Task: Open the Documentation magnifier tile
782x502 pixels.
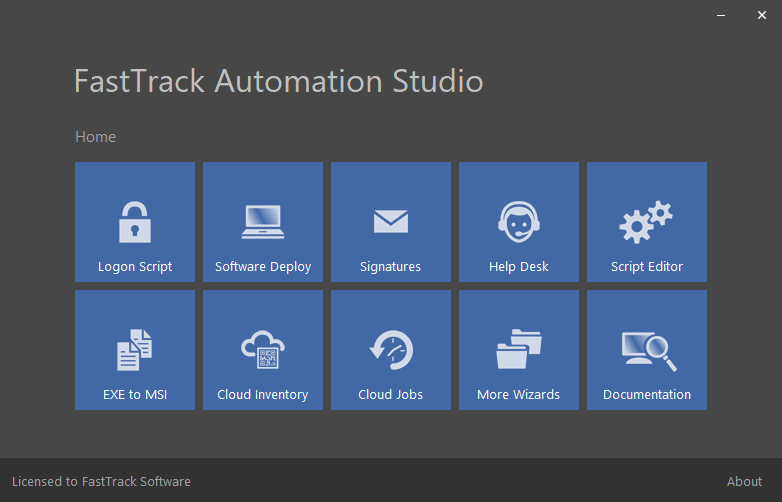Action: (x=647, y=350)
